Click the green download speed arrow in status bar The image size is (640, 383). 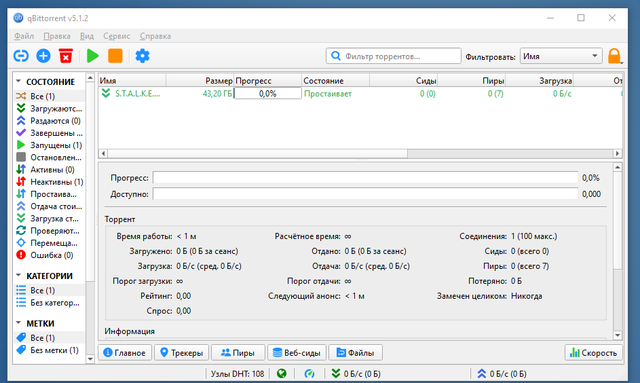pos(336,373)
